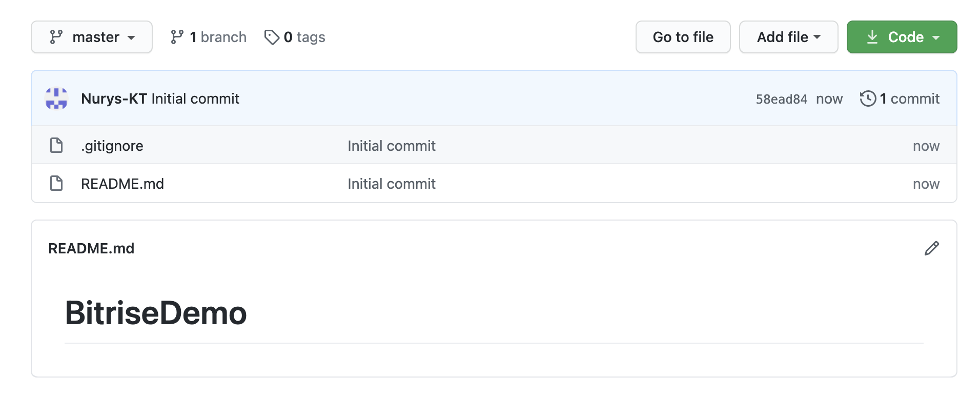The height and width of the screenshot is (396, 980).
Task: Click the file icon beside .gitignore
Action: pos(56,146)
